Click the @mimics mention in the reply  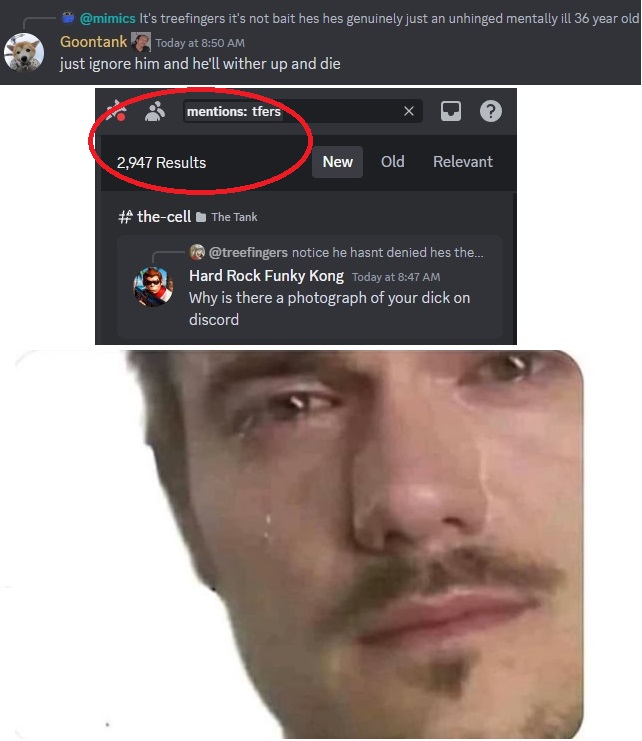(x=107, y=18)
